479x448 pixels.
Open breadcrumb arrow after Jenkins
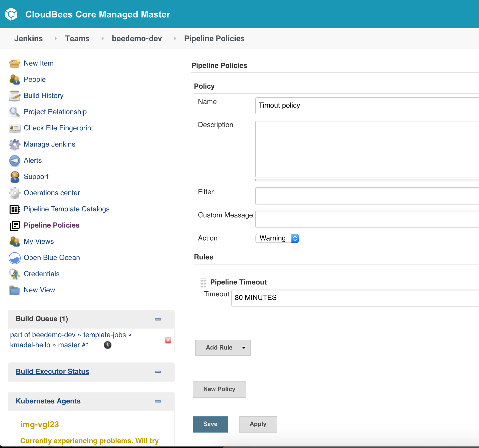click(x=56, y=38)
